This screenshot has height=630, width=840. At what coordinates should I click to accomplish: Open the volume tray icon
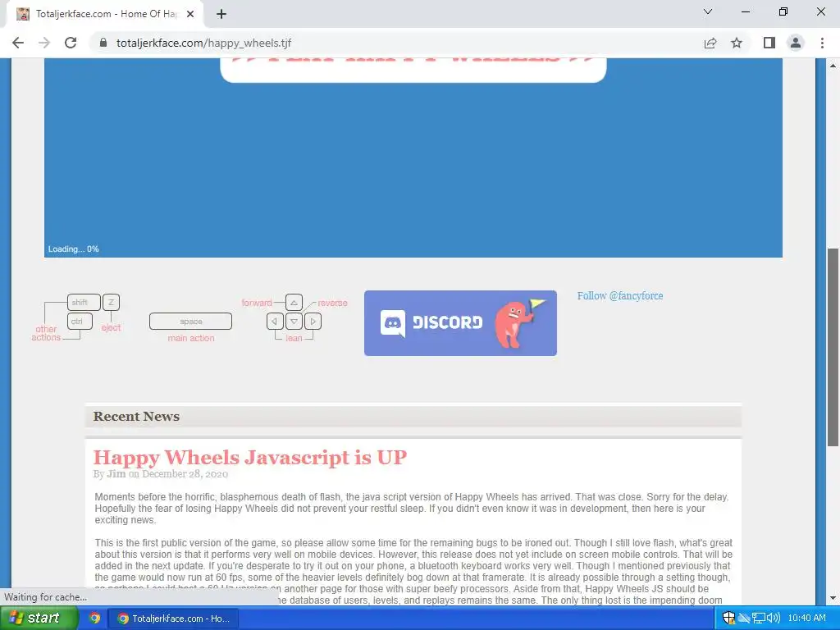tap(773, 618)
